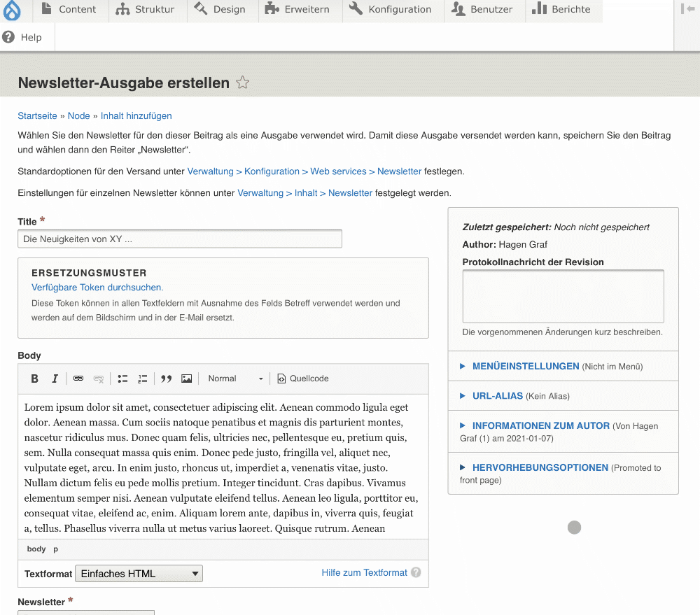700x615 pixels.
Task: Follow the Inhalt hinzufügen breadcrumb link
Action: click(x=136, y=115)
